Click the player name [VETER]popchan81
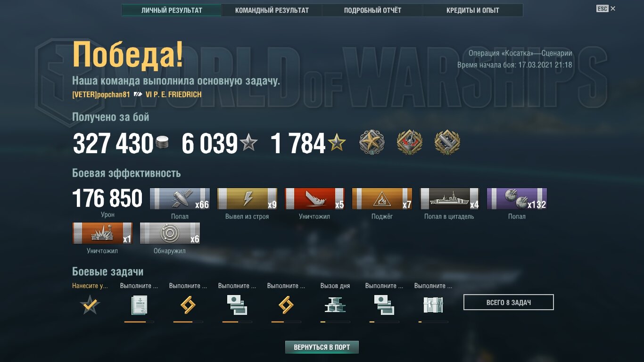Viewport: 644px width, 362px height. (101, 94)
